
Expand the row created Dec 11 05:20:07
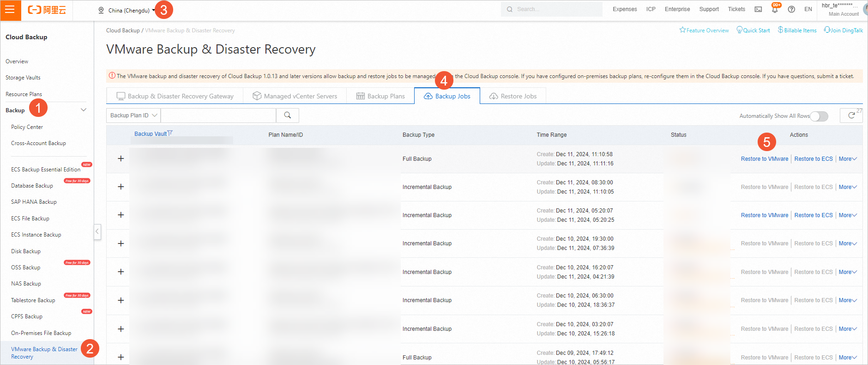pyautogui.click(x=121, y=215)
